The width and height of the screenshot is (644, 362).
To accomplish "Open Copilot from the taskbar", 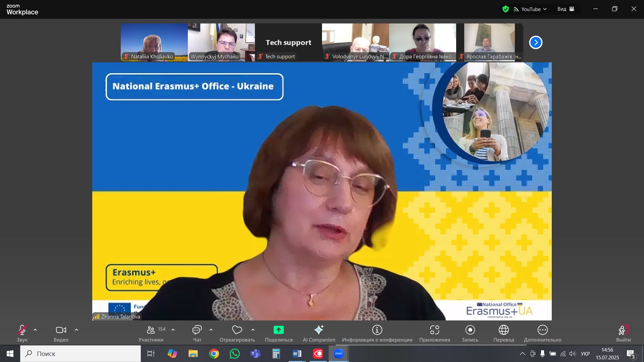I will 172,354.
